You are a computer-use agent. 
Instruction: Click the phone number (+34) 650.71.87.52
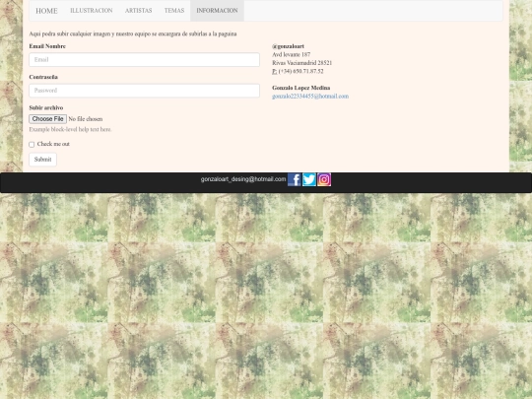tap(300, 71)
